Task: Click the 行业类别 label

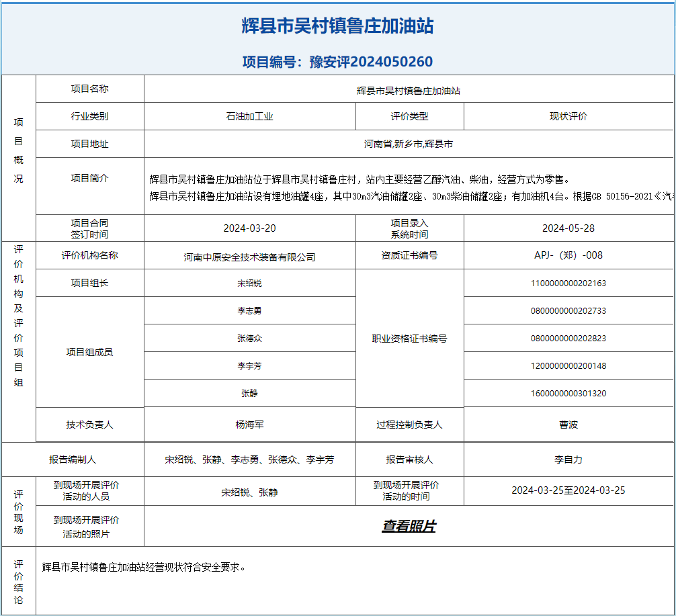Action: [89, 116]
